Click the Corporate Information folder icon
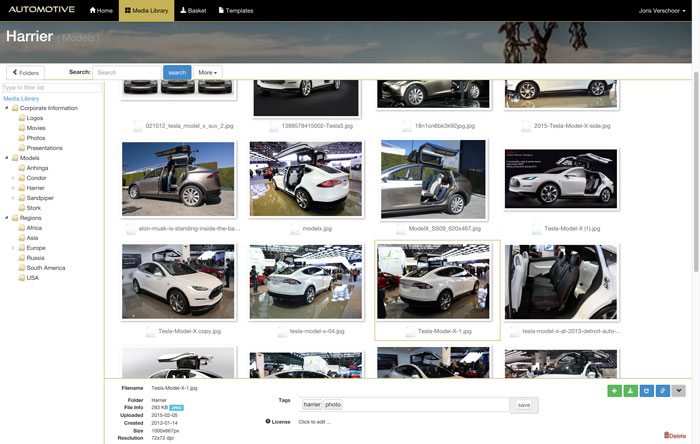Viewport: 700px width, 444px height. pyautogui.click(x=15, y=108)
